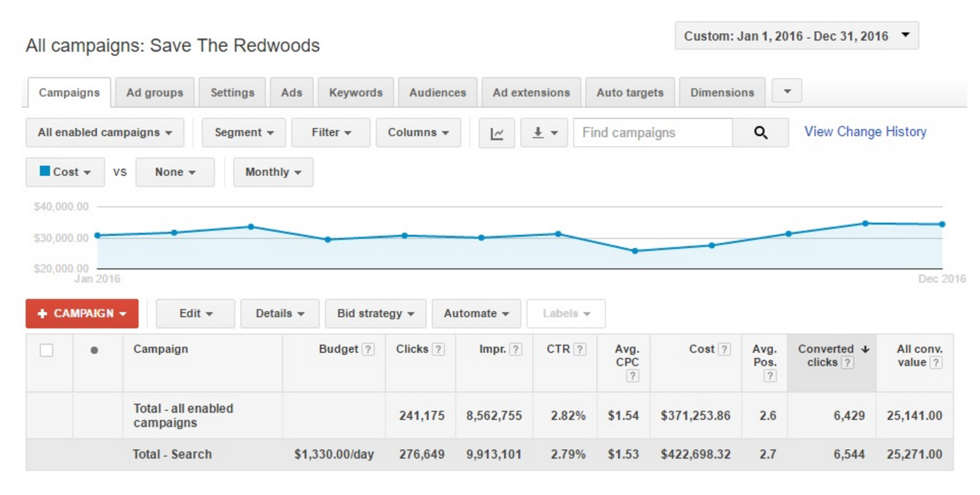Click the red + CAMPAIGN button
Screen dimensions: 980x495
click(x=82, y=313)
